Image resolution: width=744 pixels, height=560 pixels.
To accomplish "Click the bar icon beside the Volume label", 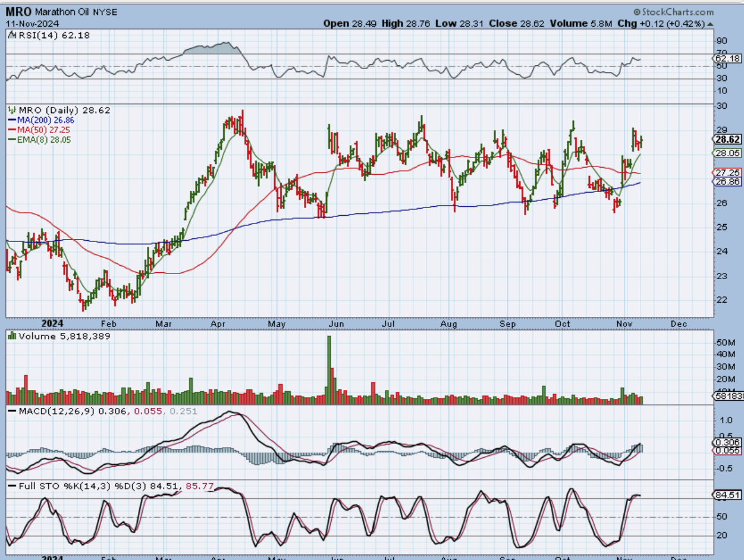I will click(x=12, y=336).
